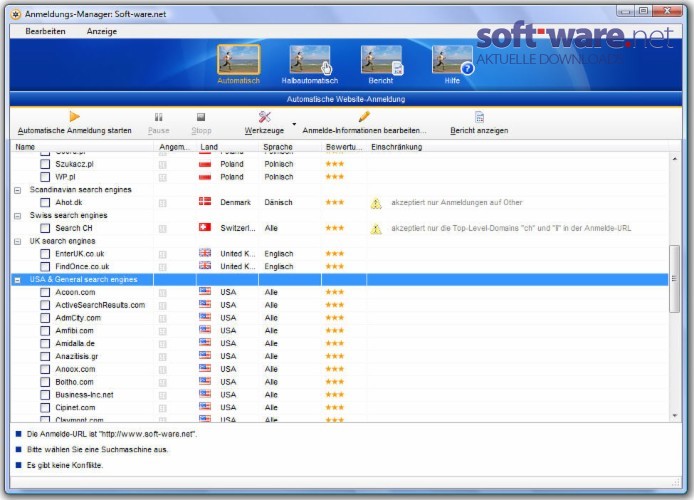694x500 pixels.
Task: Click the scrollbar up arrow
Action: click(675, 158)
